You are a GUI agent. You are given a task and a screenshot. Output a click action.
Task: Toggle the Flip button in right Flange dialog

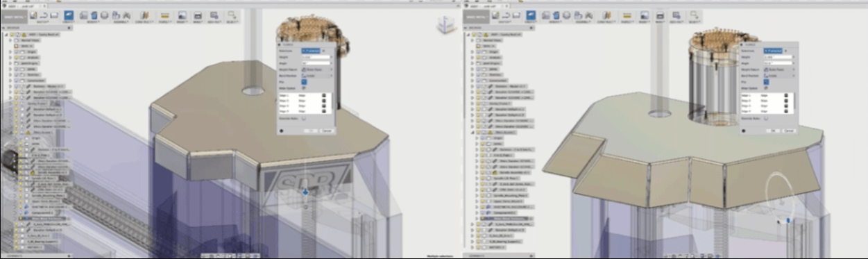(x=766, y=82)
